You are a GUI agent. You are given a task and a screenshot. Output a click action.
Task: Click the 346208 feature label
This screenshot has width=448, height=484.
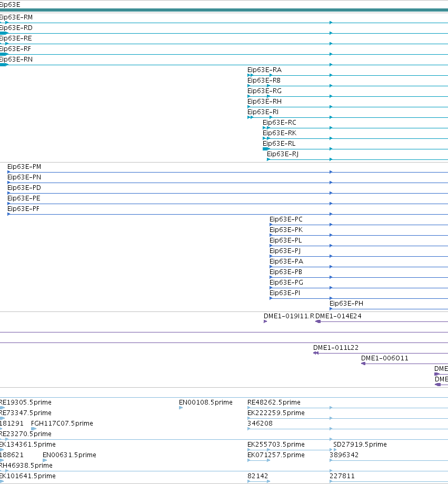[x=260, y=423]
